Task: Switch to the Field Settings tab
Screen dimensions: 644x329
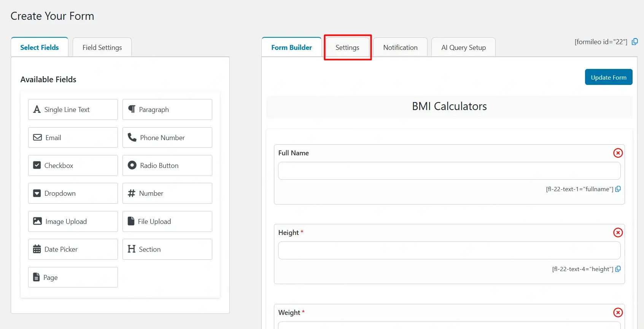Action: pyautogui.click(x=102, y=48)
